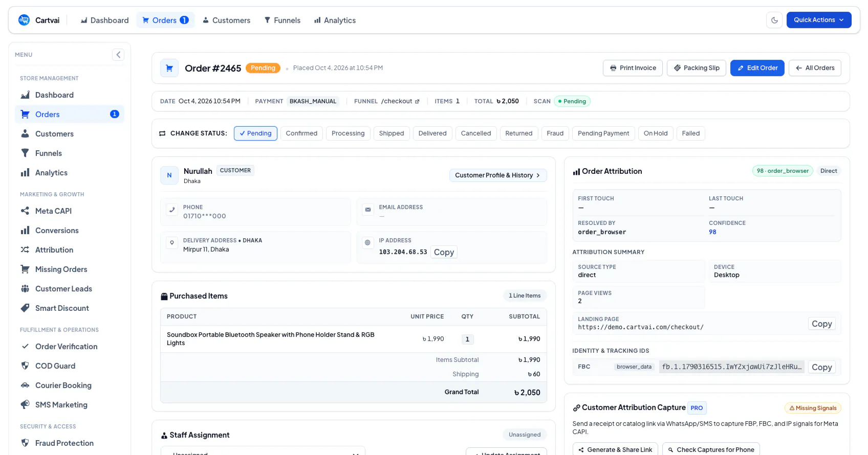
Task: Click the Print Invoice button
Action: point(633,68)
